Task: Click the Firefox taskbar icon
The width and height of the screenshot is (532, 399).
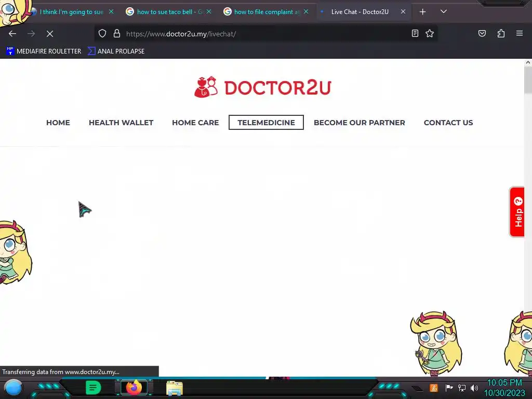Action: point(134,388)
